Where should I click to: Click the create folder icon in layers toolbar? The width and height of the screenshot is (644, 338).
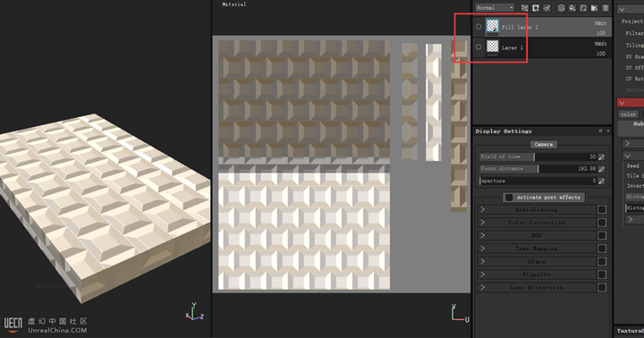click(594, 8)
